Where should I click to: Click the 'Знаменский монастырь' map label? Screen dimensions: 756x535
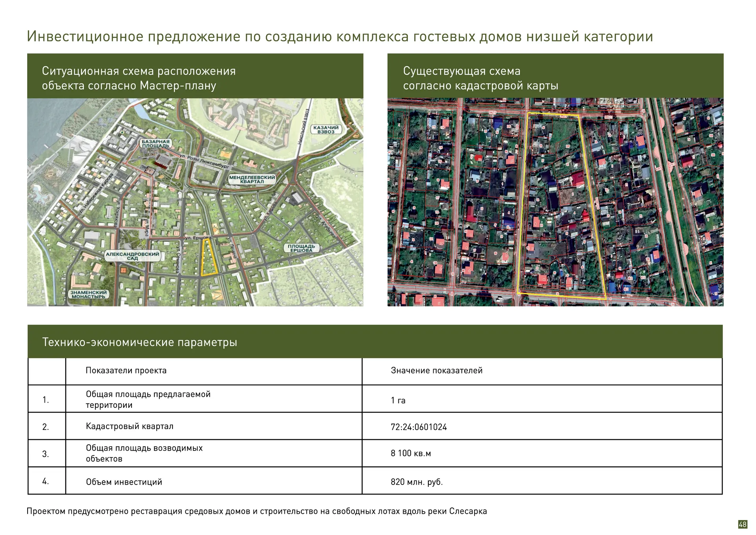[89, 294]
